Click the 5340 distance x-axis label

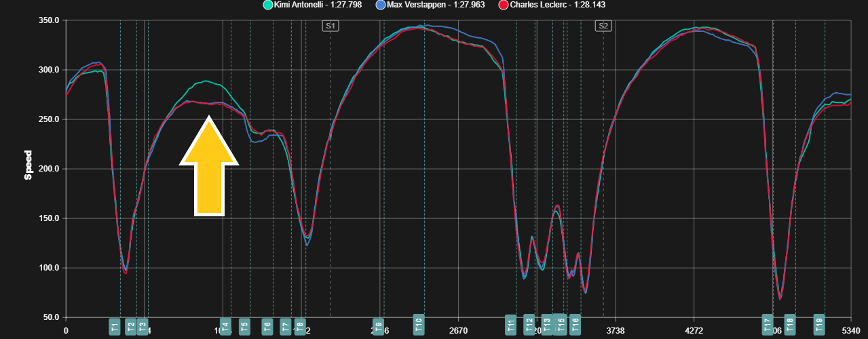pyautogui.click(x=851, y=331)
